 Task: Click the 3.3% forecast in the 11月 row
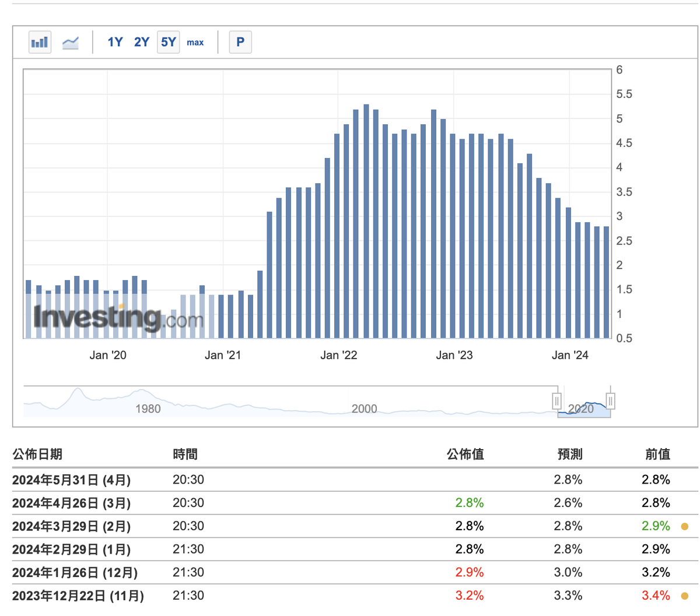pos(568,596)
